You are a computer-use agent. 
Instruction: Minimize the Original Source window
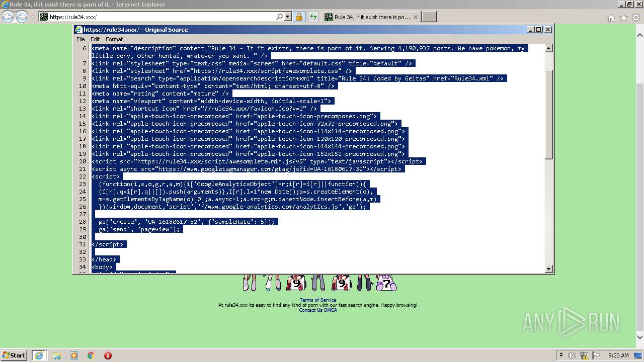(x=530, y=30)
